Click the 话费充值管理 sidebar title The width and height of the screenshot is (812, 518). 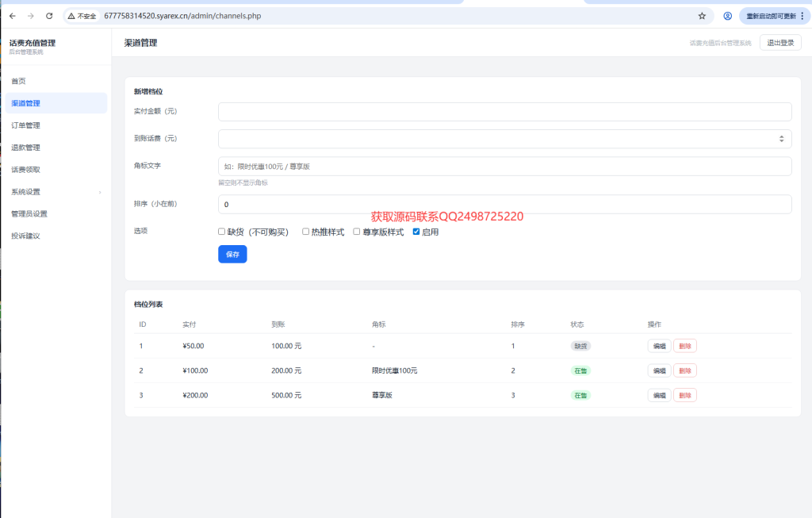pyautogui.click(x=32, y=43)
